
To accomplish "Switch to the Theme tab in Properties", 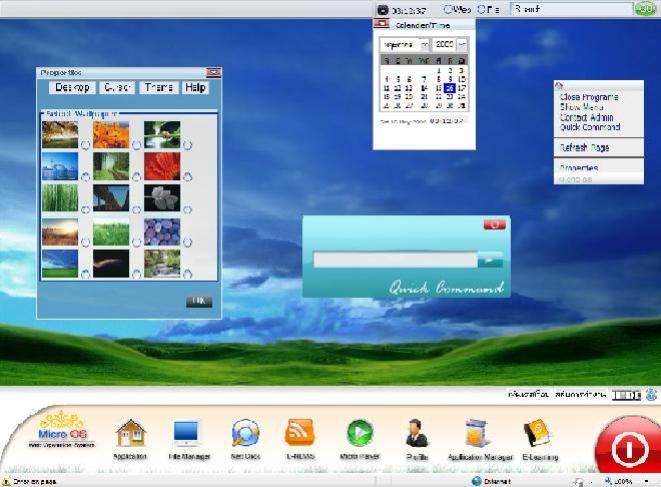I will point(159,87).
